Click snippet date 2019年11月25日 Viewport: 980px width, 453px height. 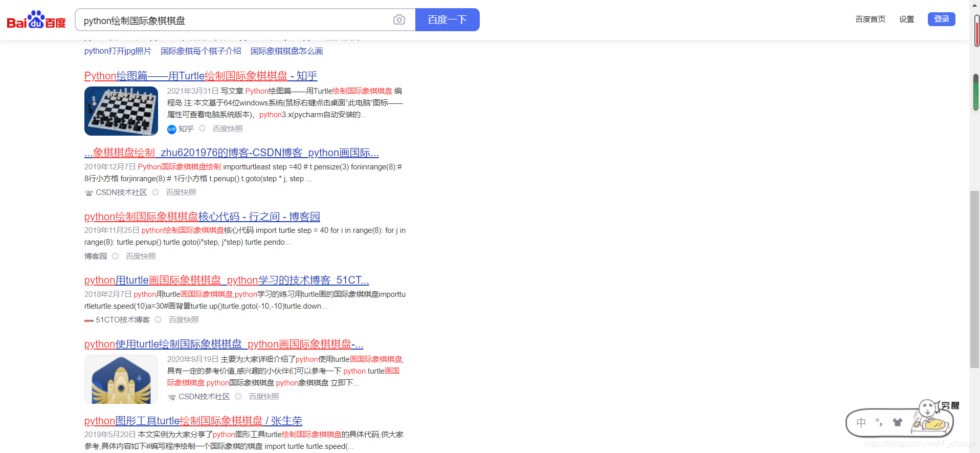click(x=112, y=230)
